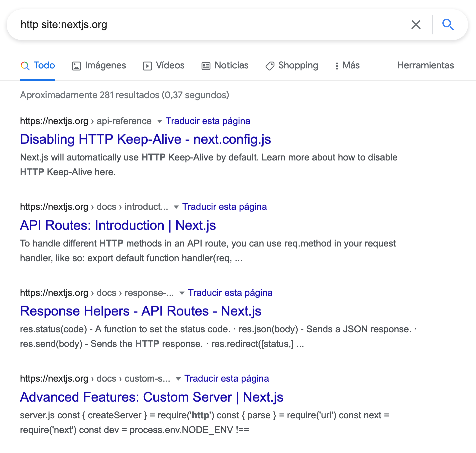The image size is (476, 453).
Task: Switch to the Todo results tab
Action: click(x=44, y=65)
